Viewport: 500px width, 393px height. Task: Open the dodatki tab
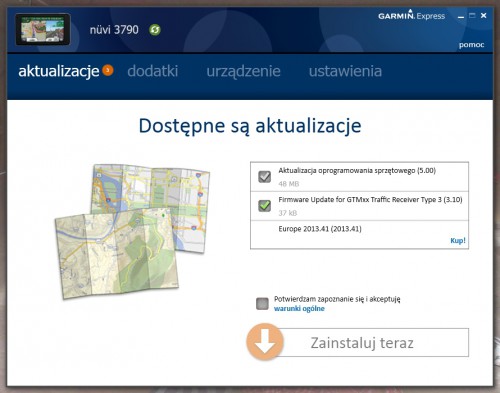coord(153,71)
